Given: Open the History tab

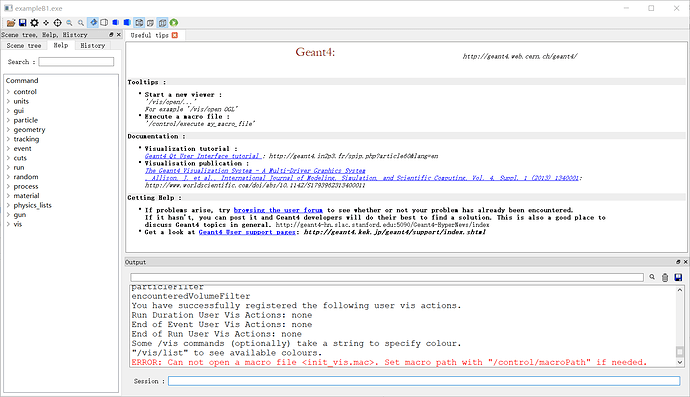Looking at the screenshot, I should (x=92, y=45).
